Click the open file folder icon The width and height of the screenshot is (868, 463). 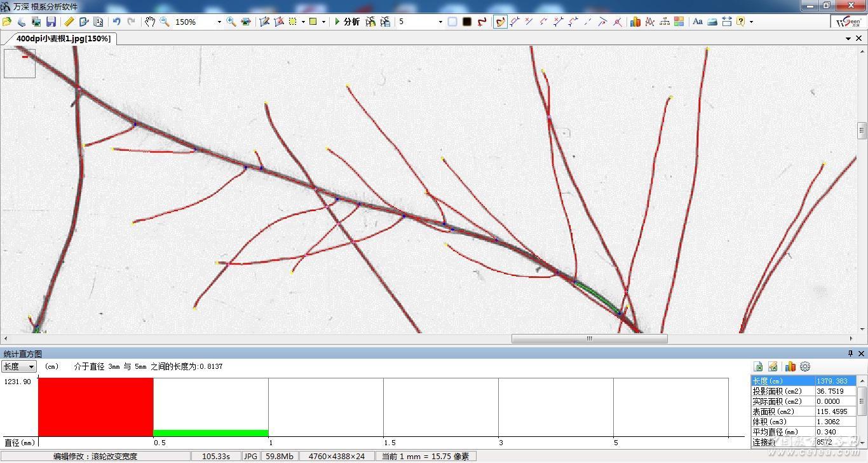pyautogui.click(x=7, y=22)
